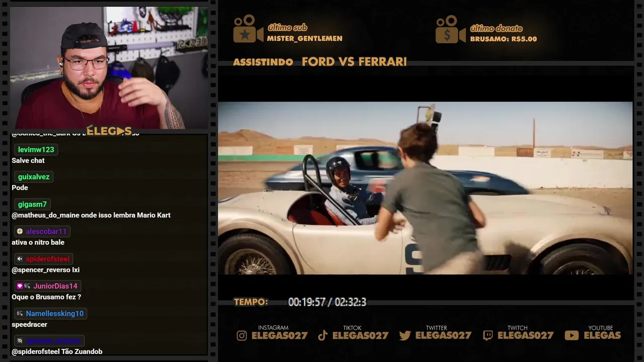Click the 'BRUSAMO: R$5.00' donation text
The image size is (644, 362).
tap(504, 39)
